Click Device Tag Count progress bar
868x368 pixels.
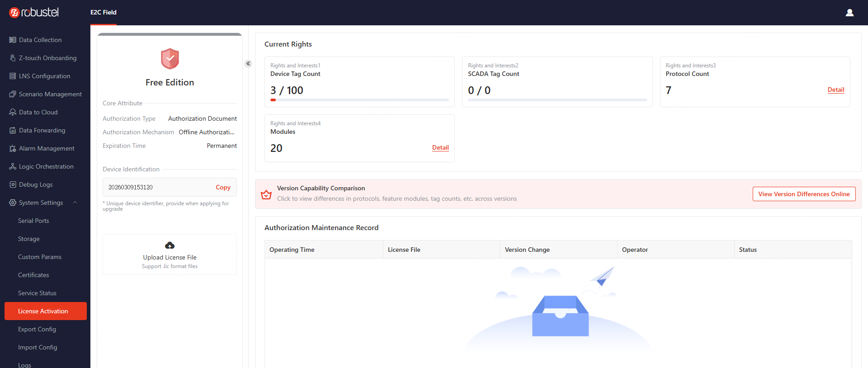pyautogui.click(x=359, y=100)
